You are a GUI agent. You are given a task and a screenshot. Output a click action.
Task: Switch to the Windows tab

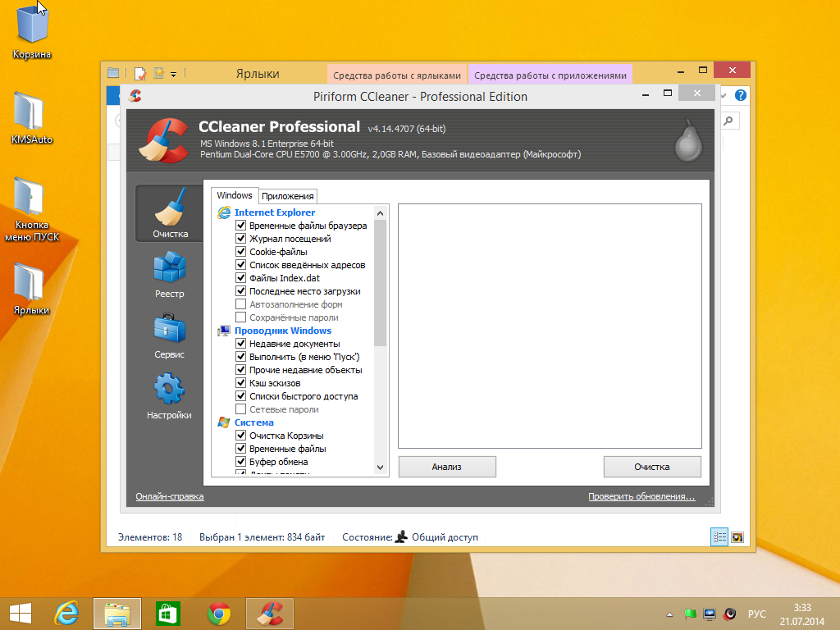tap(235, 195)
